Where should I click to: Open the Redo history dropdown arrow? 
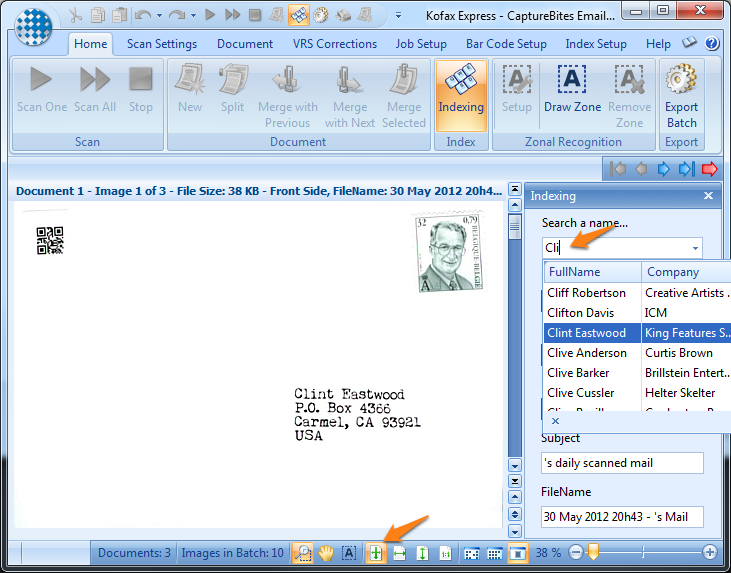tap(193, 15)
